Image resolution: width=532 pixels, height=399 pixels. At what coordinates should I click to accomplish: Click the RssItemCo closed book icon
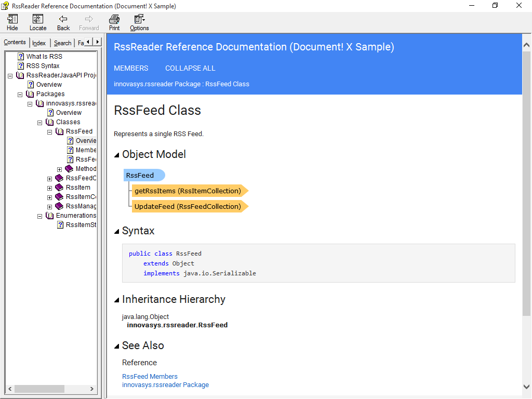[x=59, y=197]
